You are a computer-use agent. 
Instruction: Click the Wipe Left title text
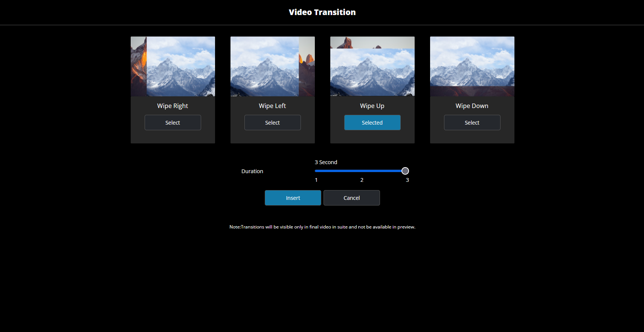(272, 106)
